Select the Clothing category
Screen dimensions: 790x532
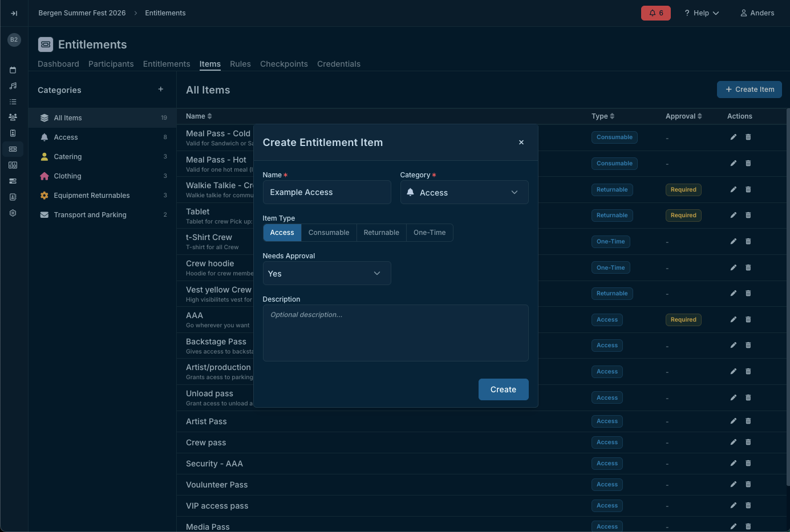[x=103, y=176]
